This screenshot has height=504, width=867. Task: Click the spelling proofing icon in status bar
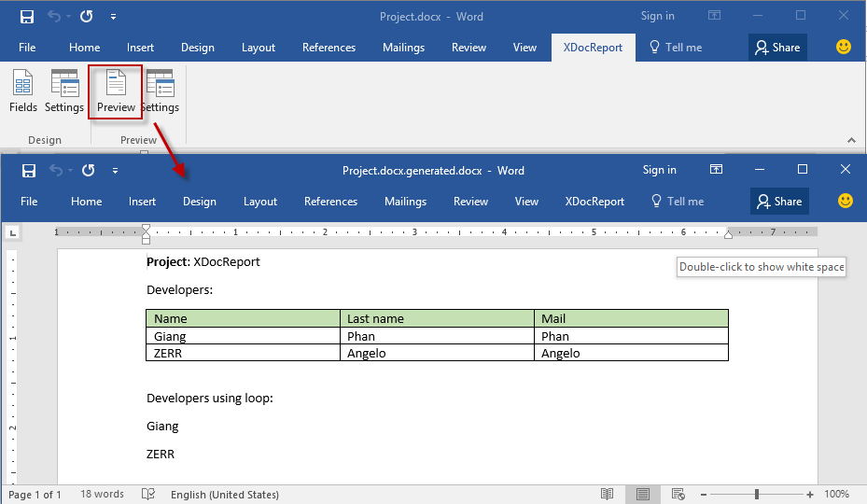click(x=148, y=494)
